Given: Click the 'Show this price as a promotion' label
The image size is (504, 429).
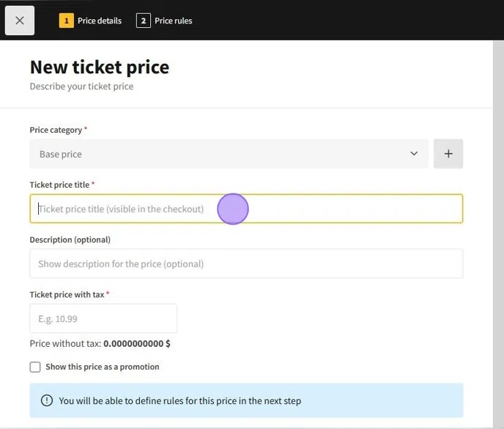Looking at the screenshot, I should pyautogui.click(x=103, y=367).
